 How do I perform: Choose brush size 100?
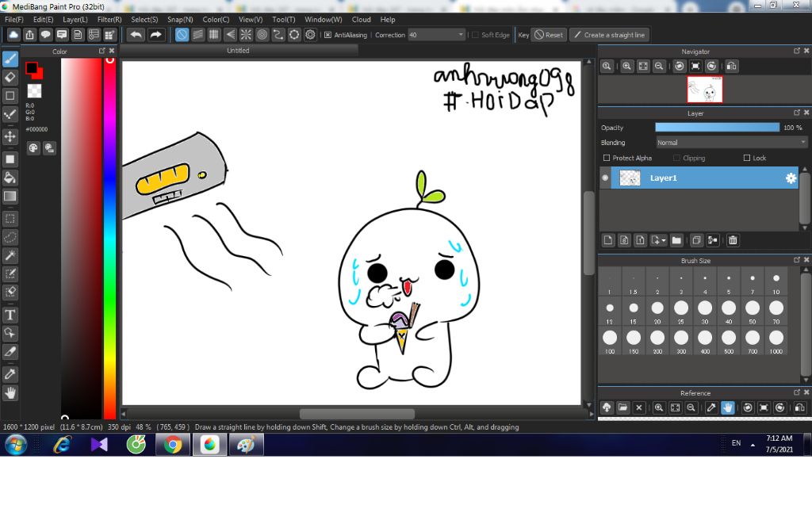tap(610, 341)
